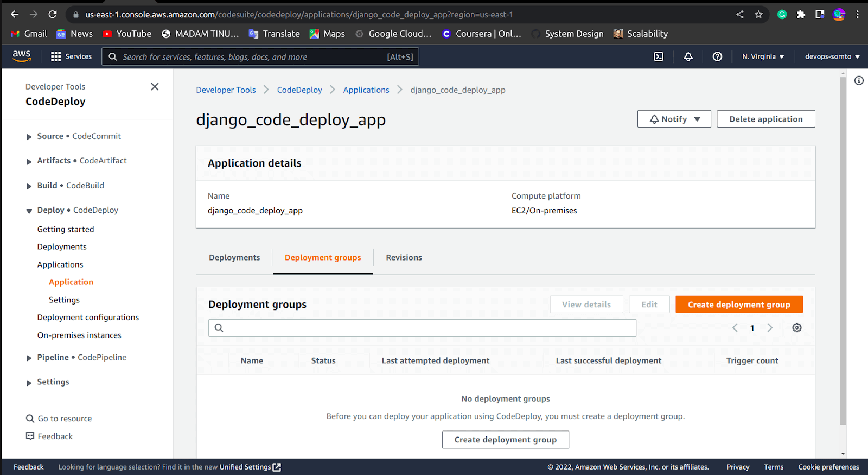
Task: Open the Services grid menu
Action: [71, 56]
